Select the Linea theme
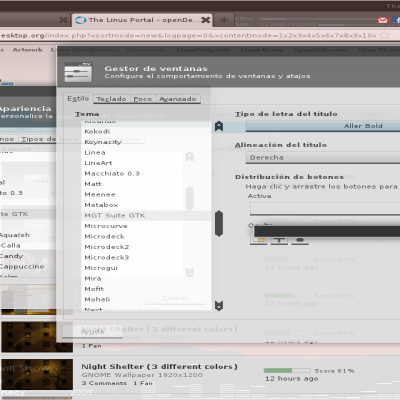 coord(147,152)
